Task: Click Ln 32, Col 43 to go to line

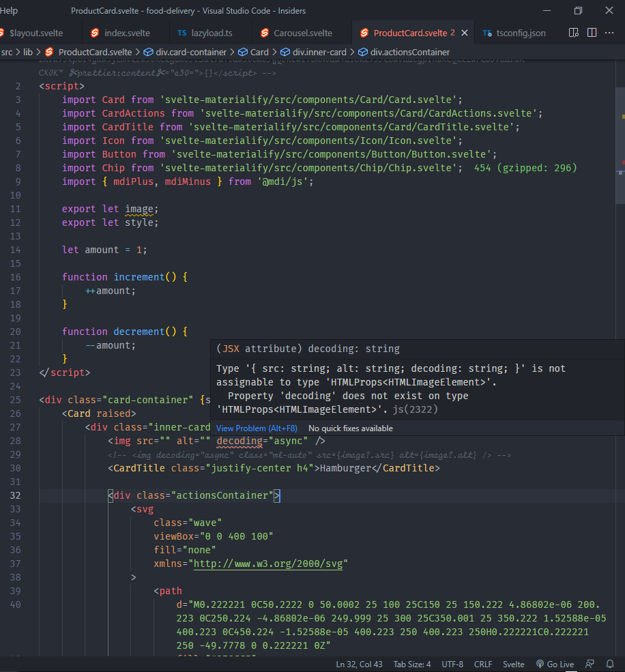Action: point(359,664)
